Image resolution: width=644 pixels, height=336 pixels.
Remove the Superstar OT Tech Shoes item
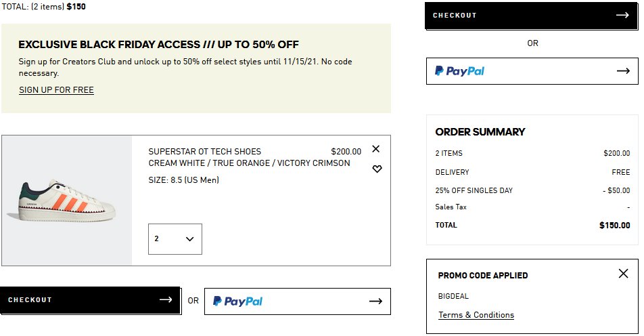[x=376, y=149]
